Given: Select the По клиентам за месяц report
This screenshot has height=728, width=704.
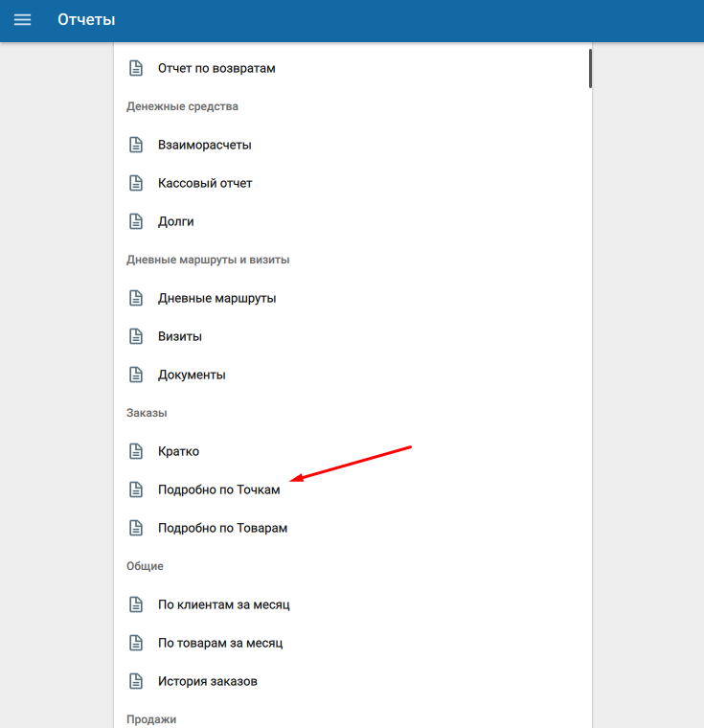Looking at the screenshot, I should coord(223,604).
